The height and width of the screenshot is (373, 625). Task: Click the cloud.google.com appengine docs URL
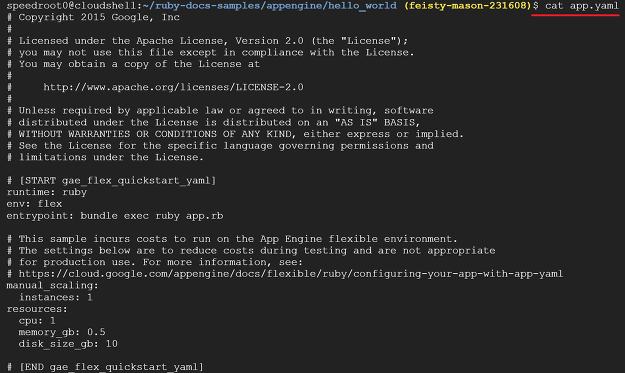[x=291, y=274]
